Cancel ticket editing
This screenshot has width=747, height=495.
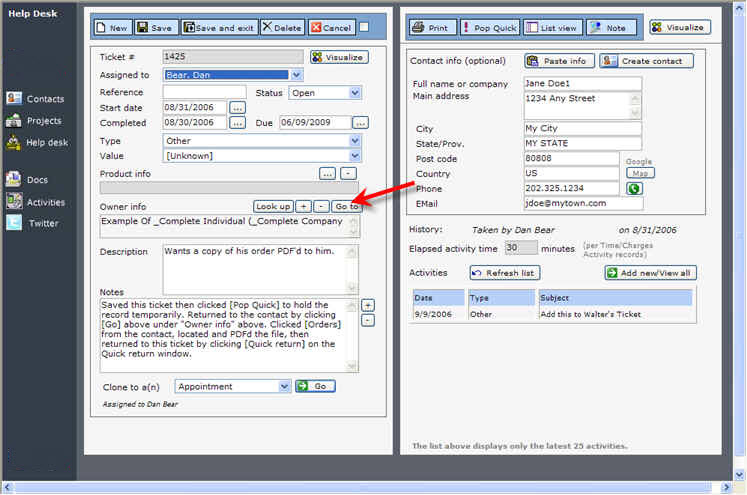(x=331, y=28)
